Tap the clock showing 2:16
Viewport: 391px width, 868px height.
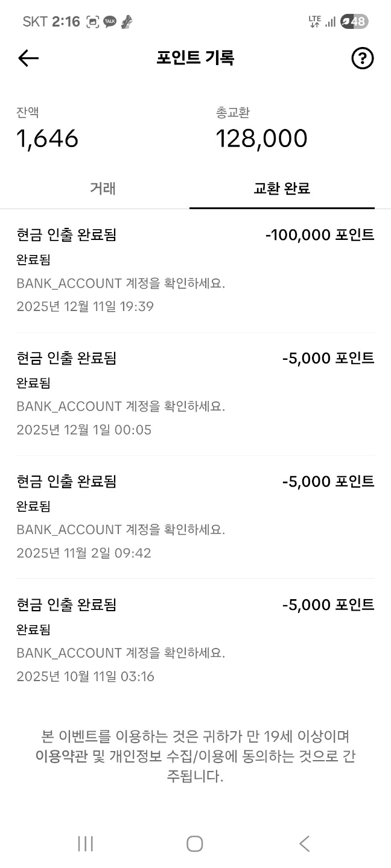[x=66, y=22]
